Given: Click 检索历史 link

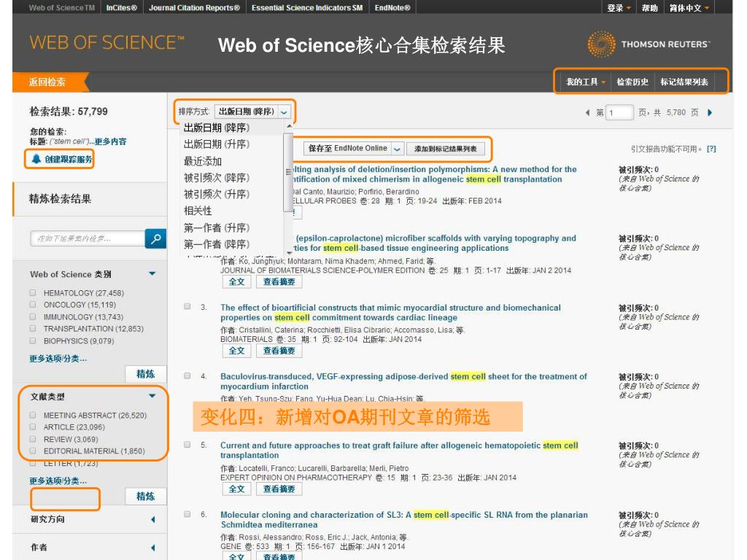Looking at the screenshot, I should [632, 82].
